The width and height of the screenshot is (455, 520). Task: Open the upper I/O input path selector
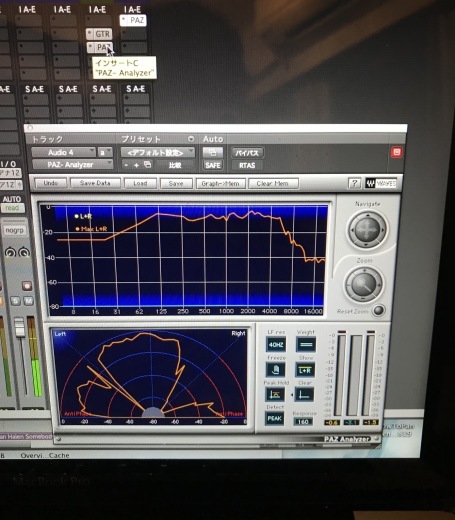click(x=10, y=173)
